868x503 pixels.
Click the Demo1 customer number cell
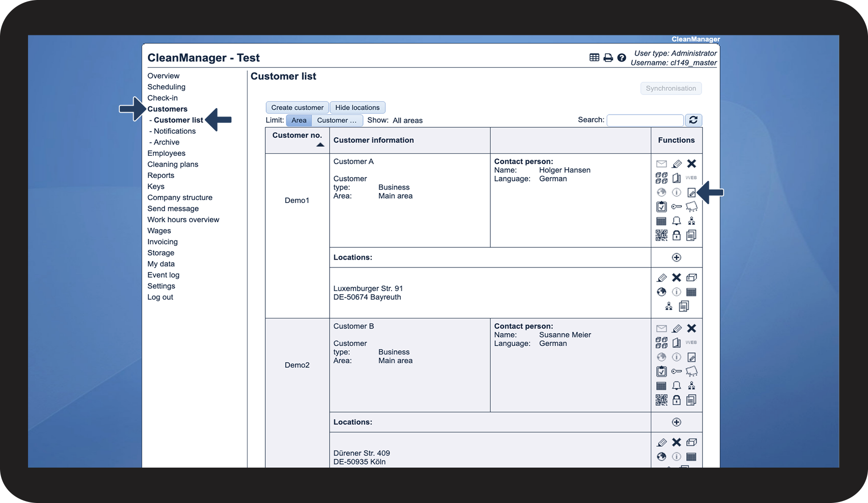297,201
